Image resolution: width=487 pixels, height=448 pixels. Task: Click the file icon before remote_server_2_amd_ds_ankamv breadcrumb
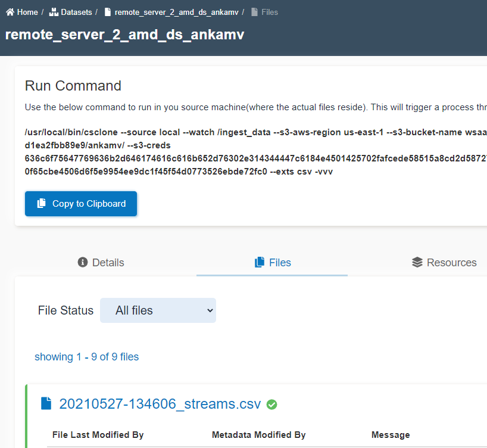pyautogui.click(x=108, y=12)
